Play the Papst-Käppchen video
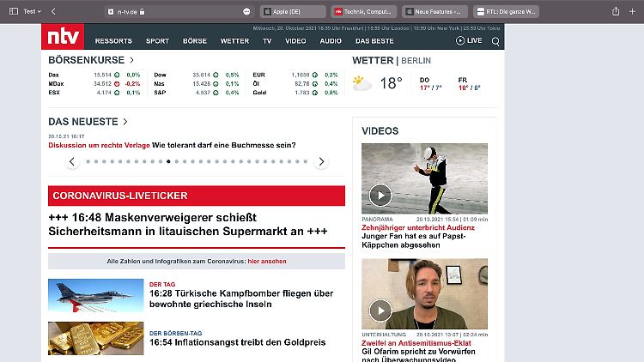The width and height of the screenshot is (644, 362). tap(380, 195)
